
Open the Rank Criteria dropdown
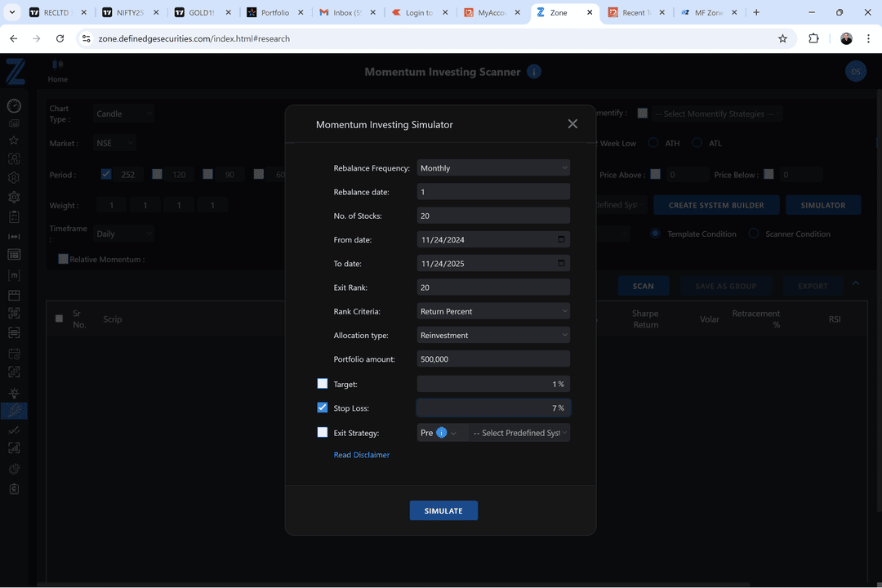pyautogui.click(x=493, y=311)
